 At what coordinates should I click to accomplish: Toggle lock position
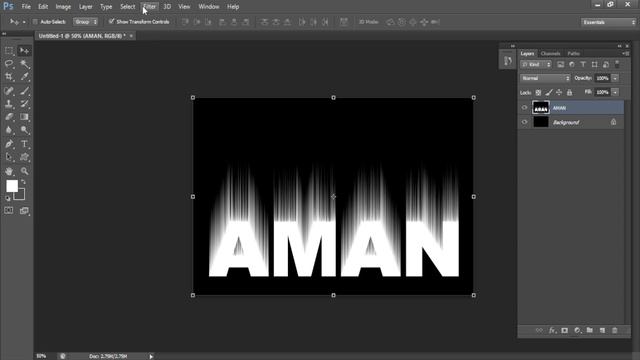coord(559,93)
